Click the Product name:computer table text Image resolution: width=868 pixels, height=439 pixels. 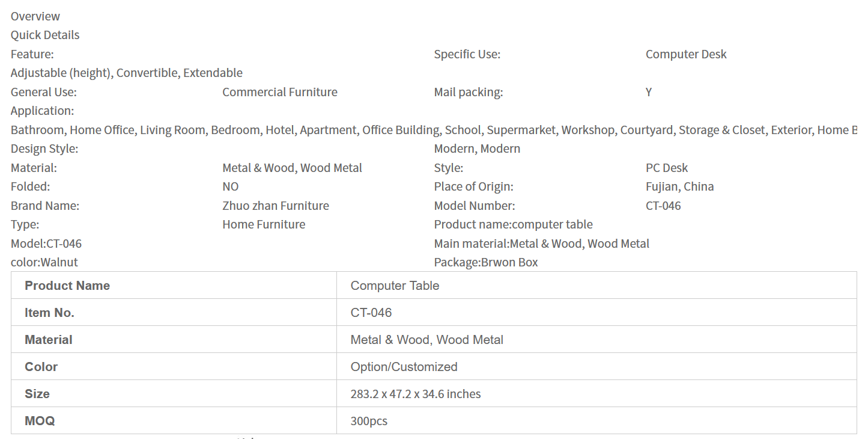point(513,224)
